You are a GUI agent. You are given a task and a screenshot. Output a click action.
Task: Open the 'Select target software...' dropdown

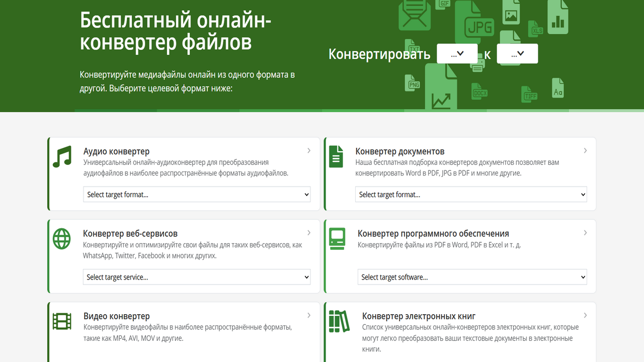(x=472, y=277)
